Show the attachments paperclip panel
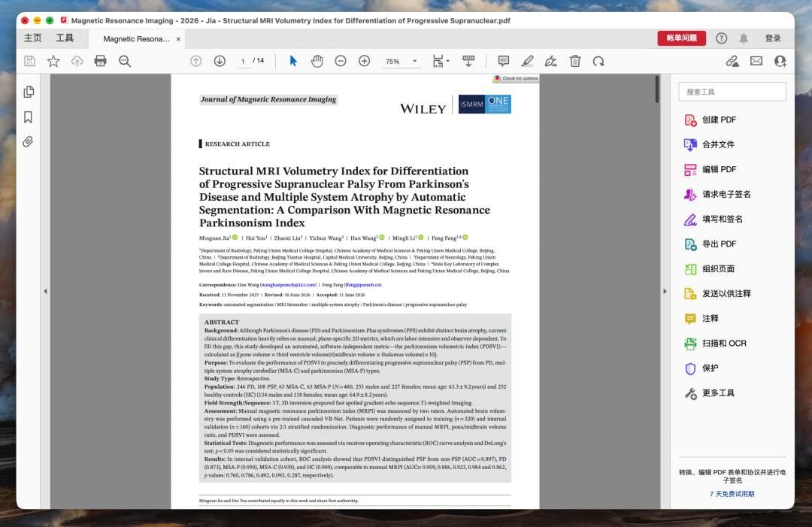The image size is (812, 527). [28, 142]
